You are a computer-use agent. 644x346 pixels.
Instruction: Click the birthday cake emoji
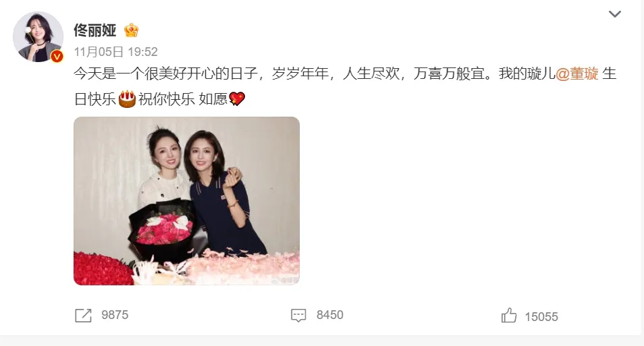tap(127, 99)
